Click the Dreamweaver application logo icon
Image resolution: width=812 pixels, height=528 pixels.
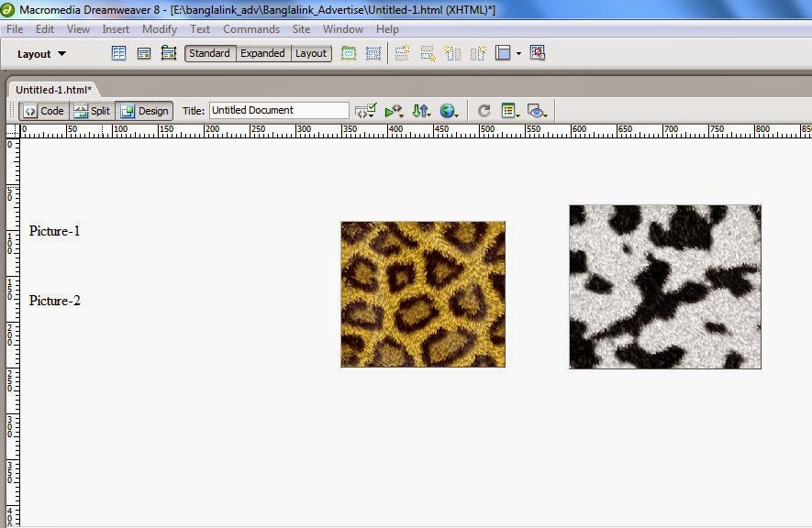[x=7, y=9]
